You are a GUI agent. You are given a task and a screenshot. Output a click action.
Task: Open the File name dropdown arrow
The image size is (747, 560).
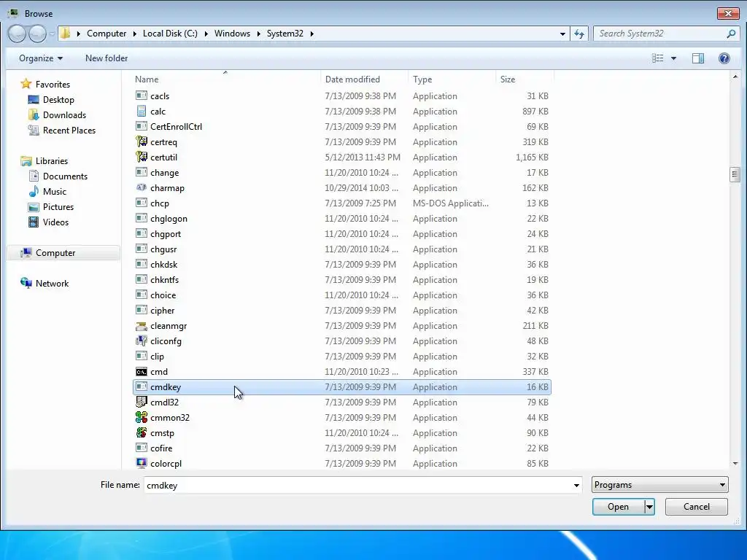click(576, 485)
